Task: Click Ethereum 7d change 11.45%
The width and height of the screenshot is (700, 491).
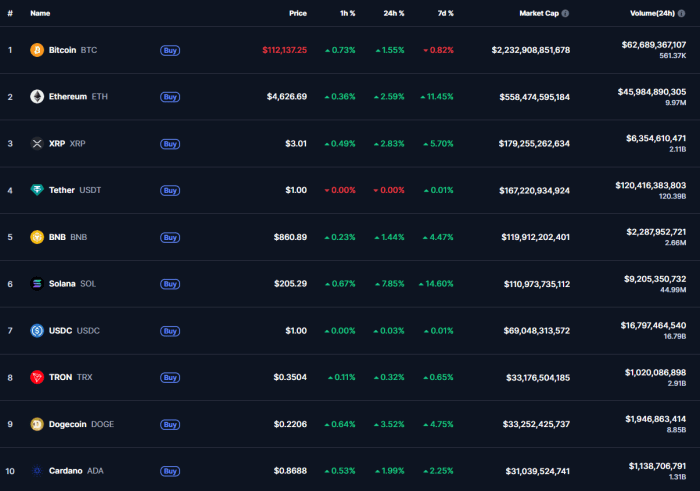Action: [437, 96]
